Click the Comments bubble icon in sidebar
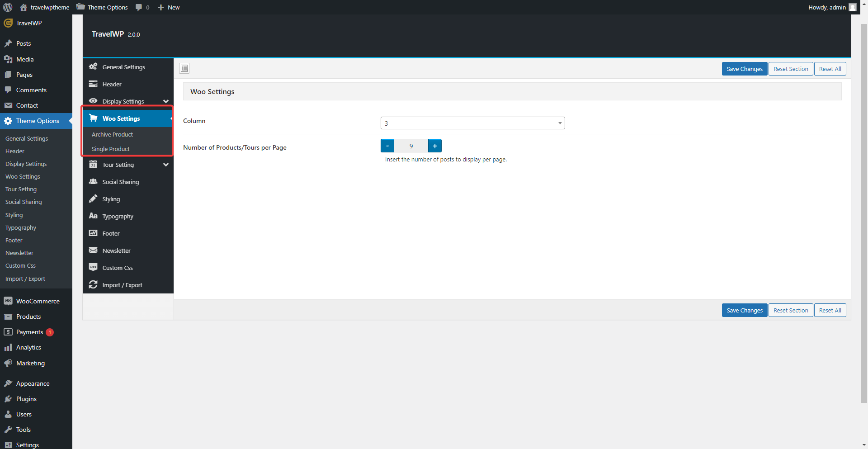Image resolution: width=868 pixels, height=449 pixels. [8, 90]
